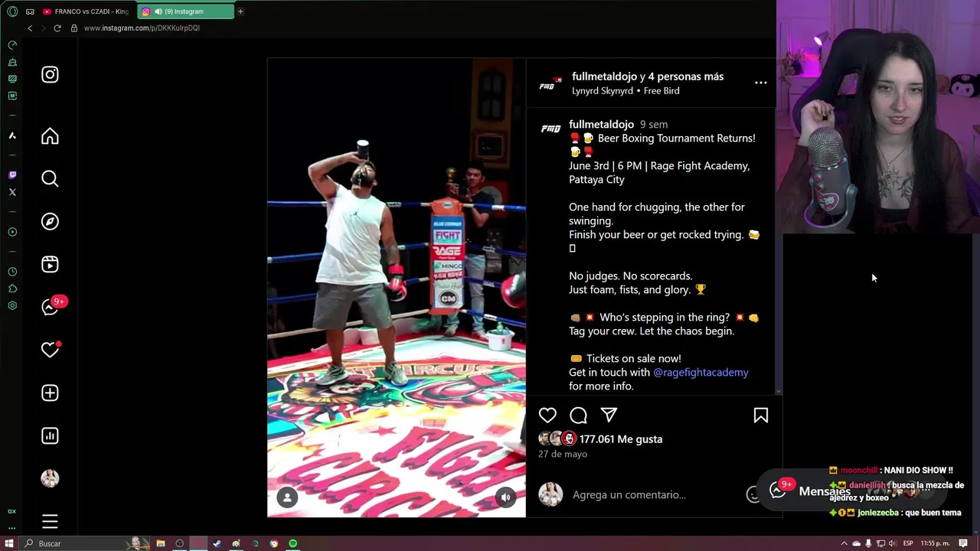Image resolution: width=980 pixels, height=551 pixels.
Task: Click the Instagram logo in the sidebar
Action: pos(50,74)
